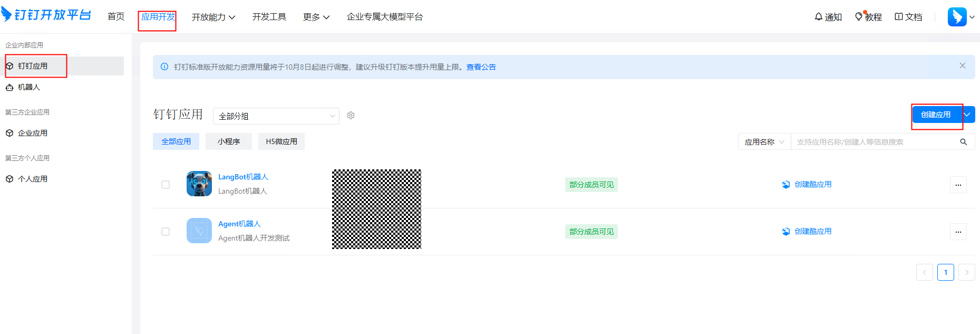Click 创建酷应用 text for Agent机器人
This screenshot has width=980, height=334.
pos(813,231)
